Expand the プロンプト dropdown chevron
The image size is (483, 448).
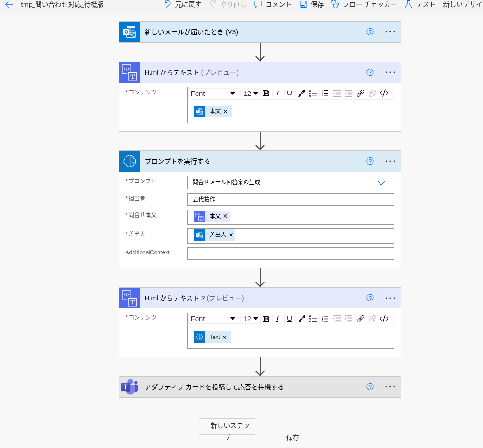point(381,183)
